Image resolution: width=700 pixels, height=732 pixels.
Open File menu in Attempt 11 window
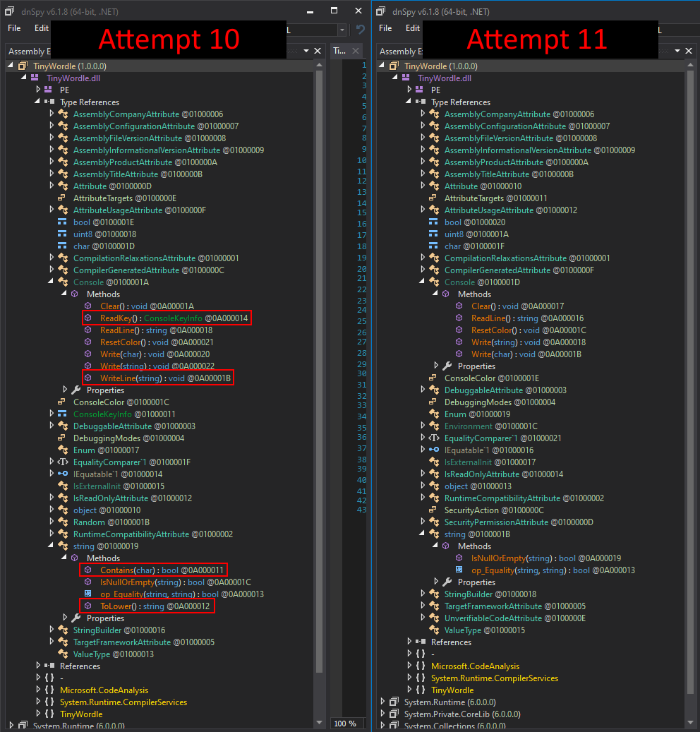click(x=385, y=28)
